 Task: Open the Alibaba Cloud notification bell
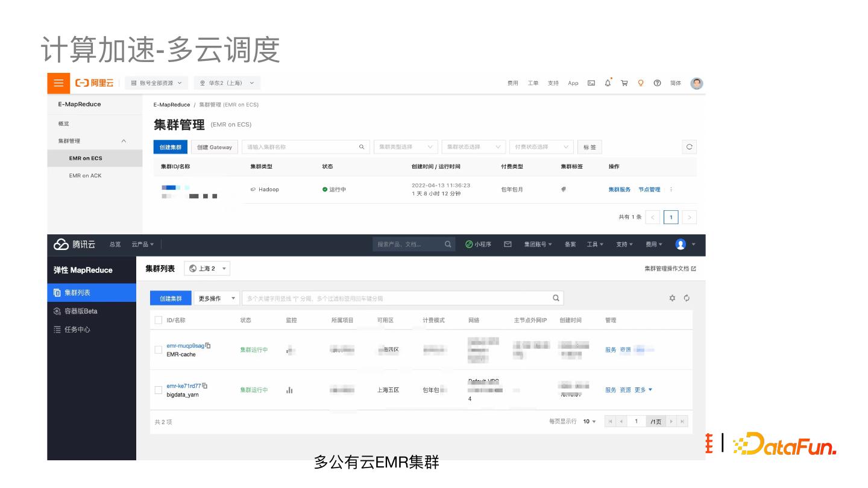click(x=608, y=83)
